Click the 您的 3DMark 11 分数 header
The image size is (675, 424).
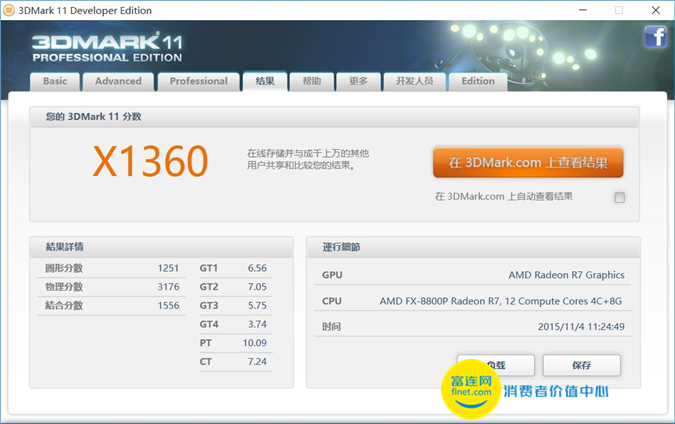click(x=334, y=117)
